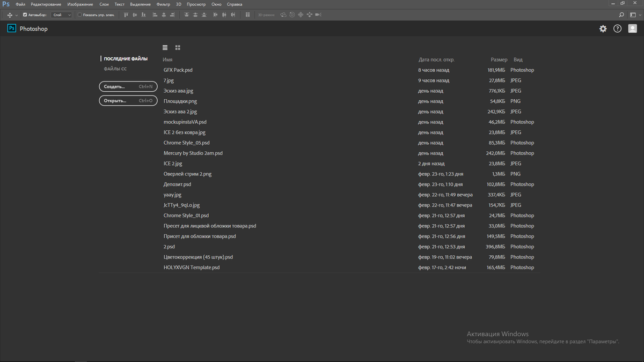Click the Photoshop Ps logo on start screen

pos(11,28)
